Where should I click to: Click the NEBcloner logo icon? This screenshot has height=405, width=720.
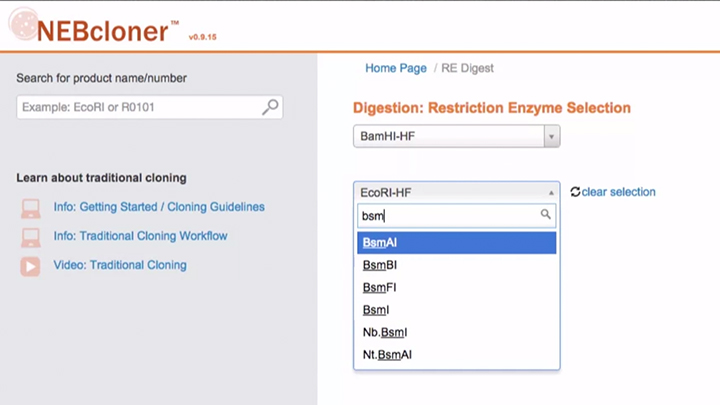[x=19, y=24]
